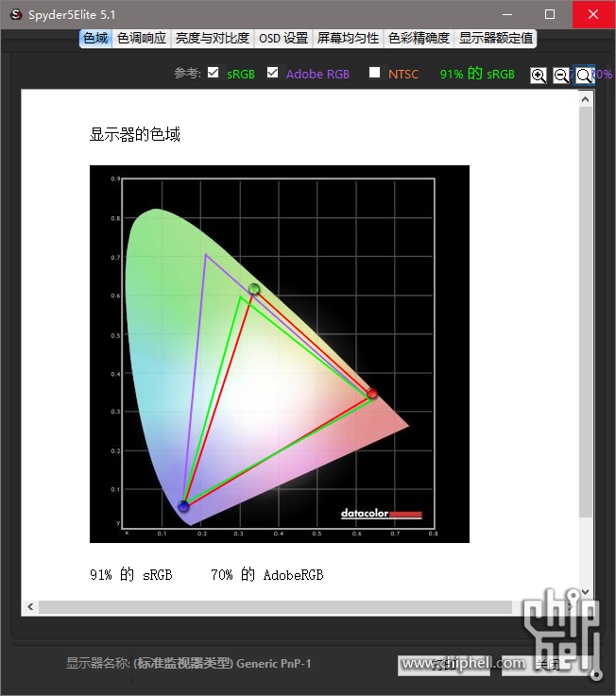The width and height of the screenshot is (616, 696).
Task: Maximize the Spyder5Elite window
Action: (x=550, y=15)
